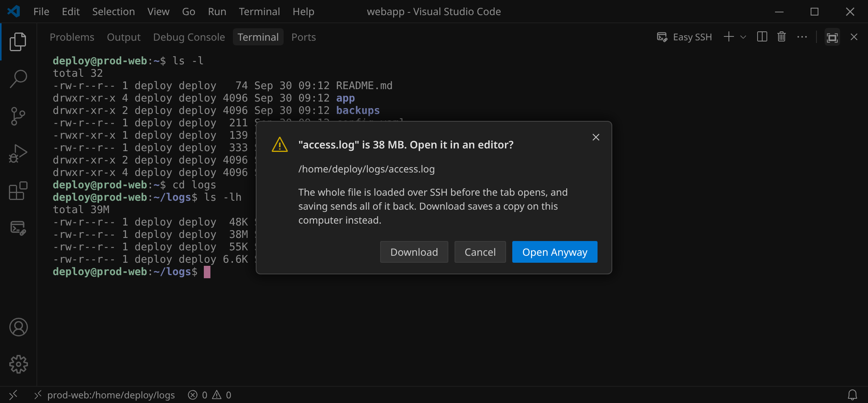Click the README.md file name in terminal
Screen dimensions: 868x403
coord(364,86)
